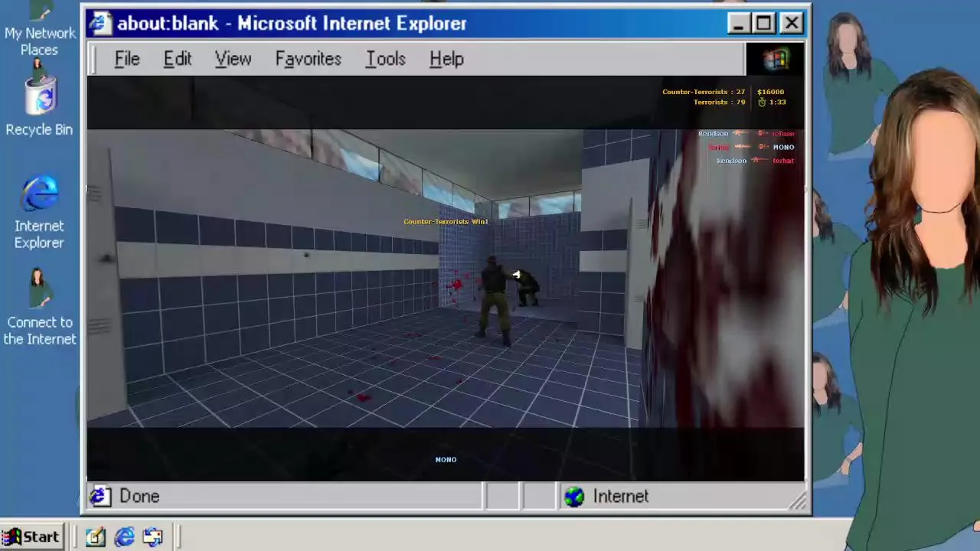Click the round timer stopwatch icon in the game HUD
This screenshot has height=551, width=980.
(762, 102)
